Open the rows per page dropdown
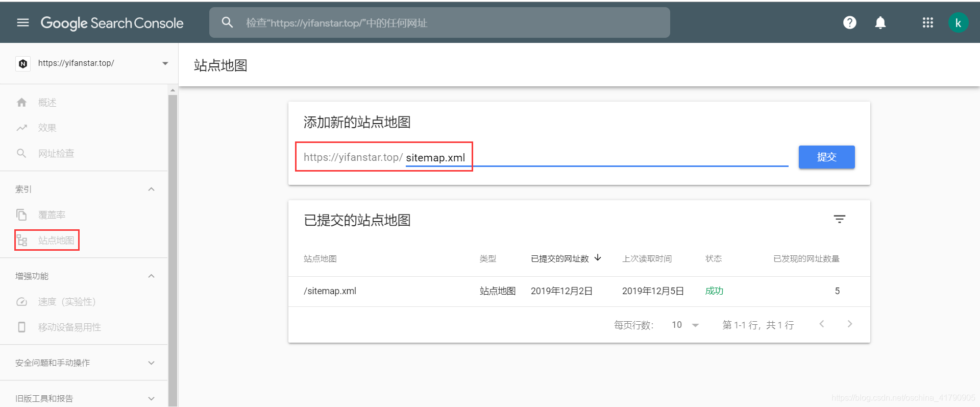980x407 pixels. [685, 325]
